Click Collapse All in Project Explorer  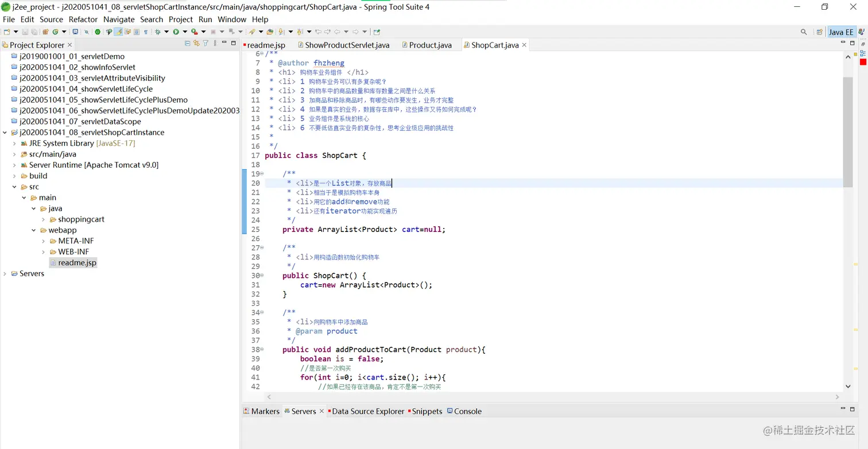[187, 43]
